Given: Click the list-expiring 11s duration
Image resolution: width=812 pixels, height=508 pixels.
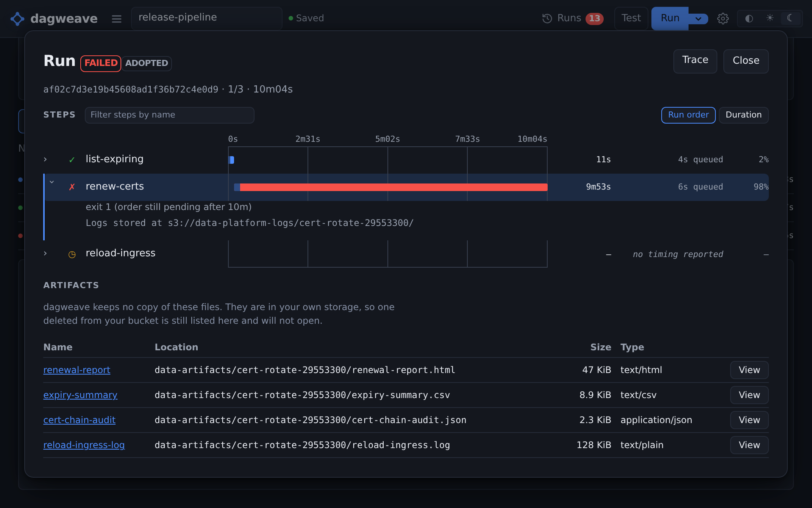Looking at the screenshot, I should coord(603,160).
